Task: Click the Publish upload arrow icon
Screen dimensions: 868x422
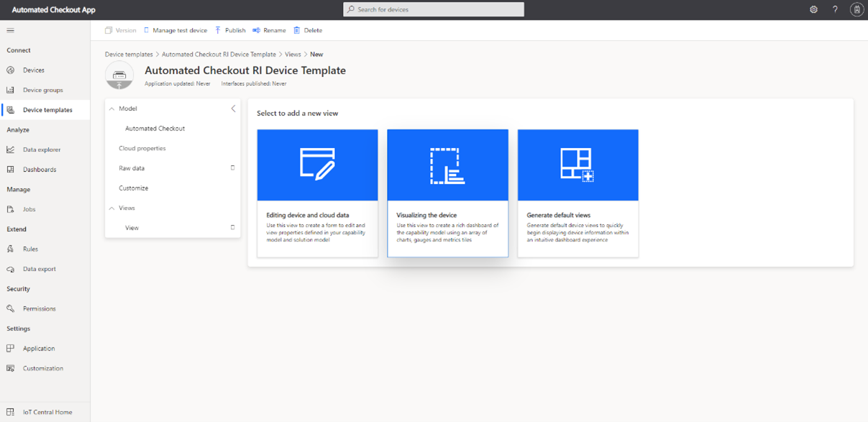Action: (218, 30)
